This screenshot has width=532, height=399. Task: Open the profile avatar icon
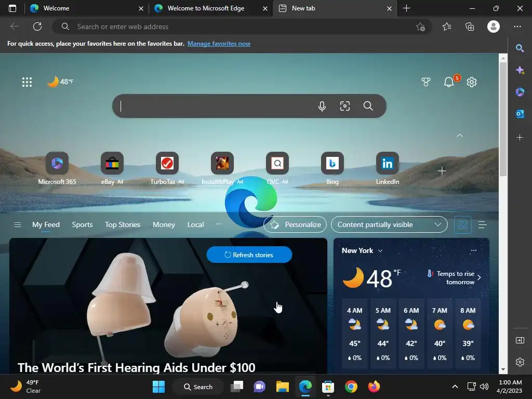coord(494,26)
